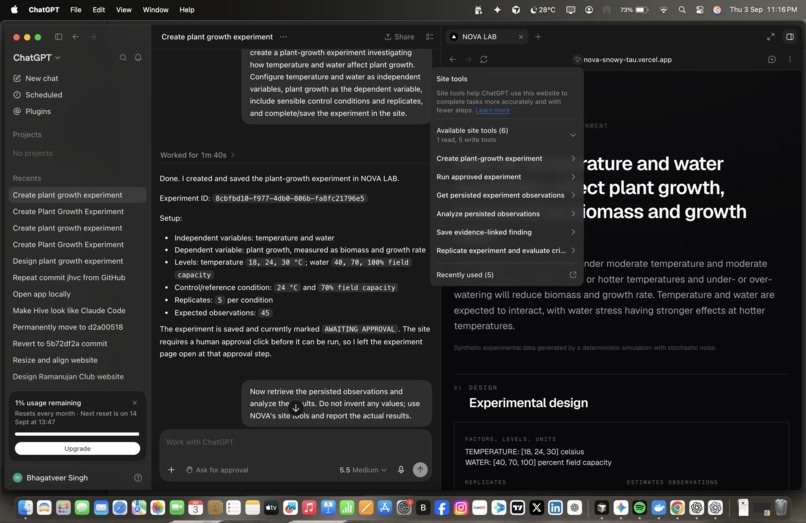Open the Window menu in menu bar
The height and width of the screenshot is (523, 806).
click(x=155, y=10)
